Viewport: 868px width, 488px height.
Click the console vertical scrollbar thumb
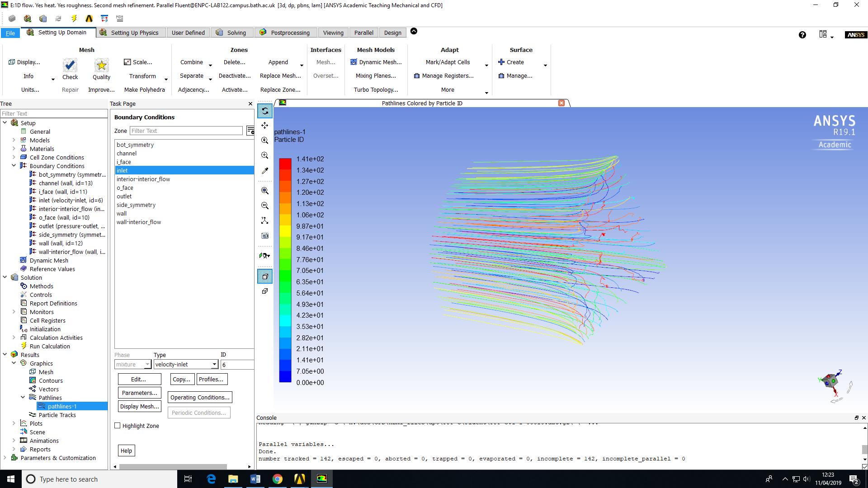tap(864, 449)
